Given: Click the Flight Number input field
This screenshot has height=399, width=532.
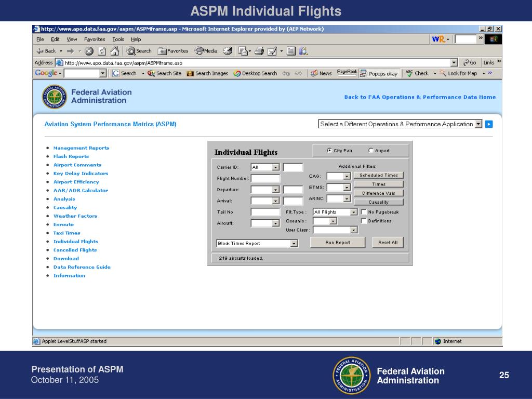Looking at the screenshot, I should pos(265,179).
